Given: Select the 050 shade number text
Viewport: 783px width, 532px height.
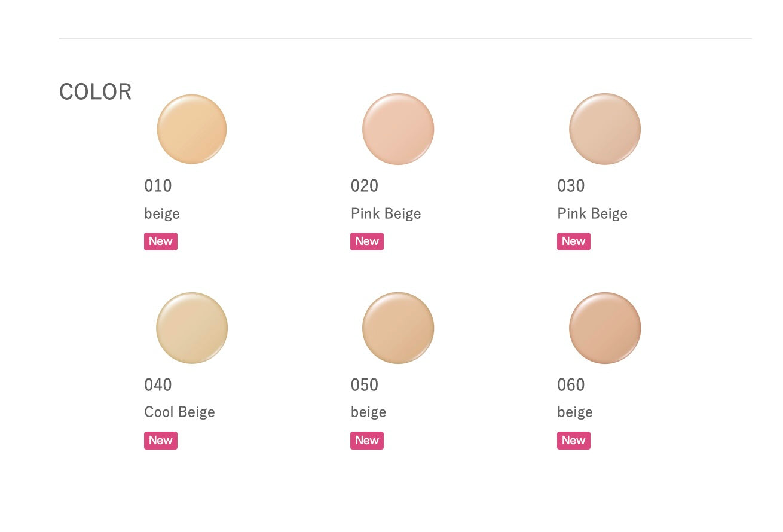Looking at the screenshot, I should point(365,384).
